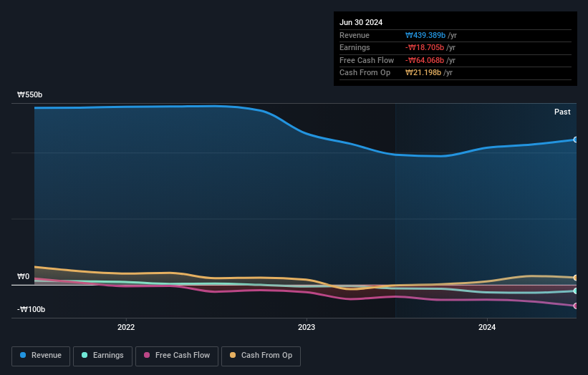Click the Jun 30 2024 tooltip date

pos(361,22)
